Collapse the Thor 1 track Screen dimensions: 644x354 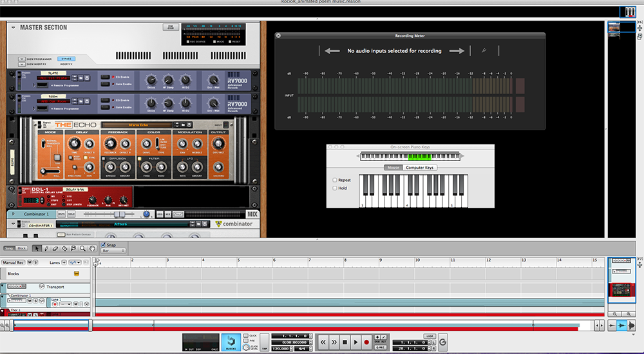coord(2,311)
